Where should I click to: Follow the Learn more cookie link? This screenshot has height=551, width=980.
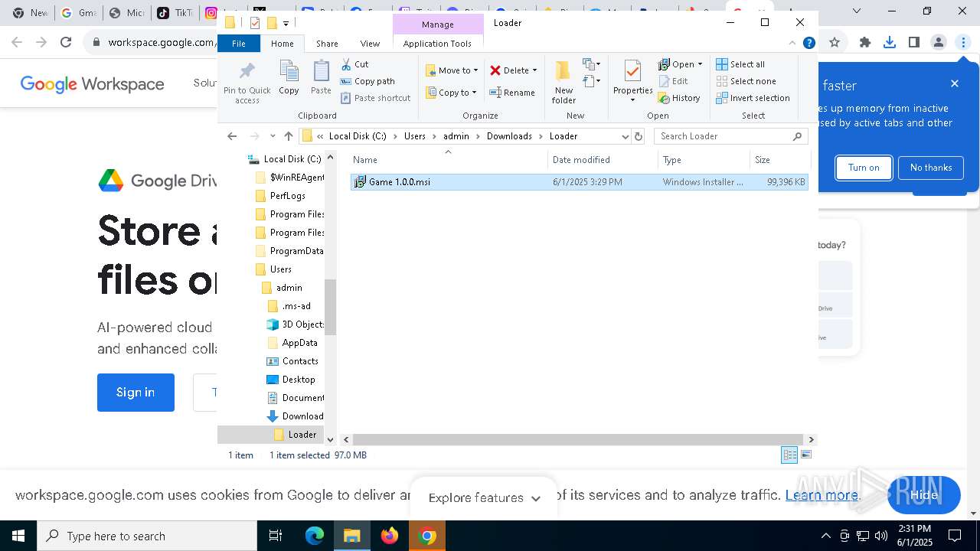pos(821,495)
